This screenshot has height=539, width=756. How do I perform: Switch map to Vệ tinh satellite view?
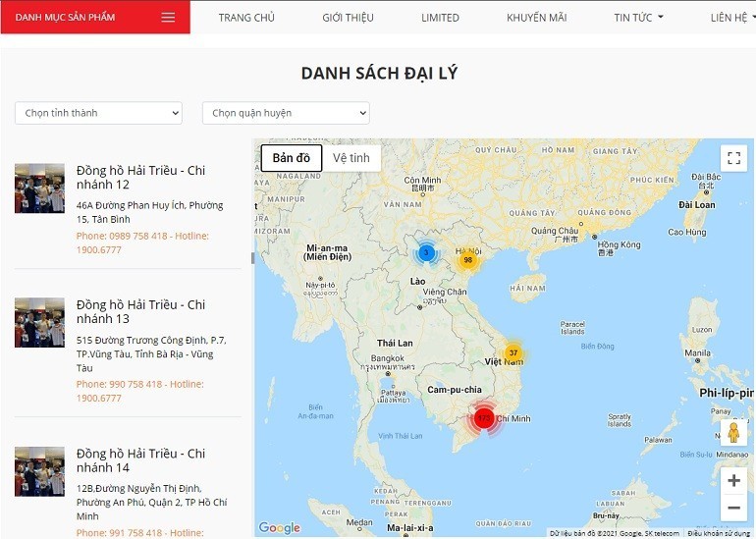351,158
